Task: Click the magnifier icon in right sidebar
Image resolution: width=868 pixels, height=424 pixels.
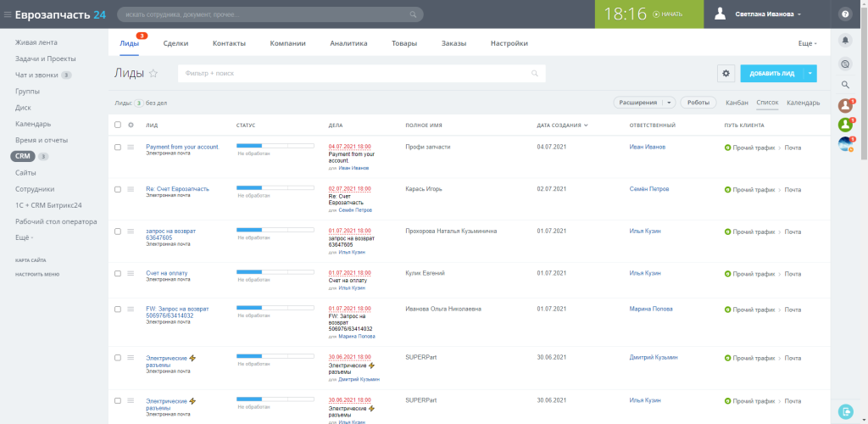Action: point(845,85)
